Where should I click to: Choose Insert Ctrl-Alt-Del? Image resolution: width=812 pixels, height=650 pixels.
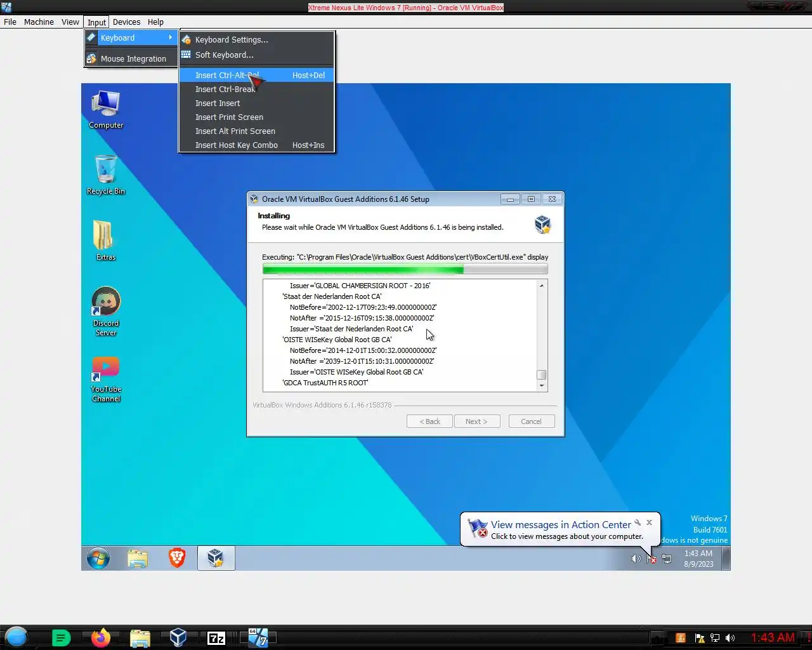click(256, 75)
